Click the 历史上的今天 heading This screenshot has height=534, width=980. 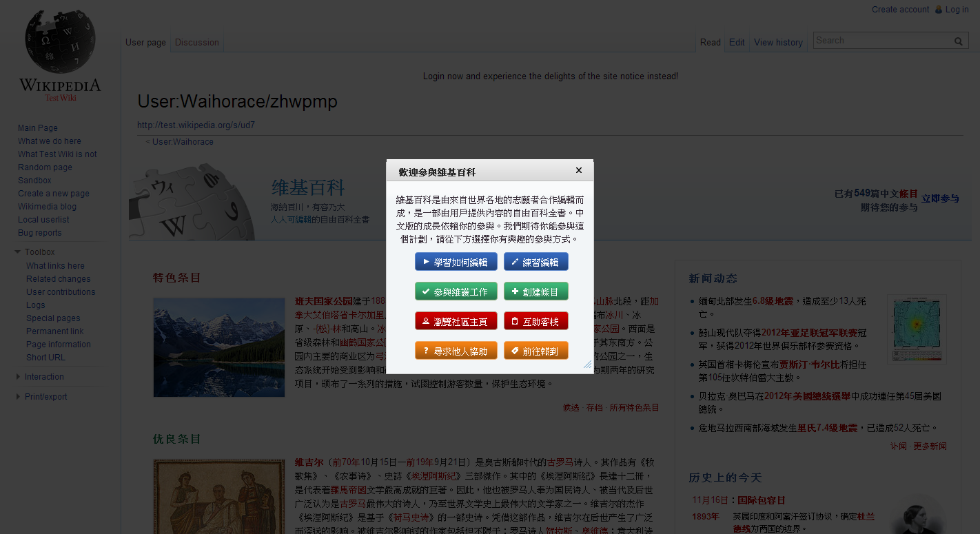coord(725,477)
